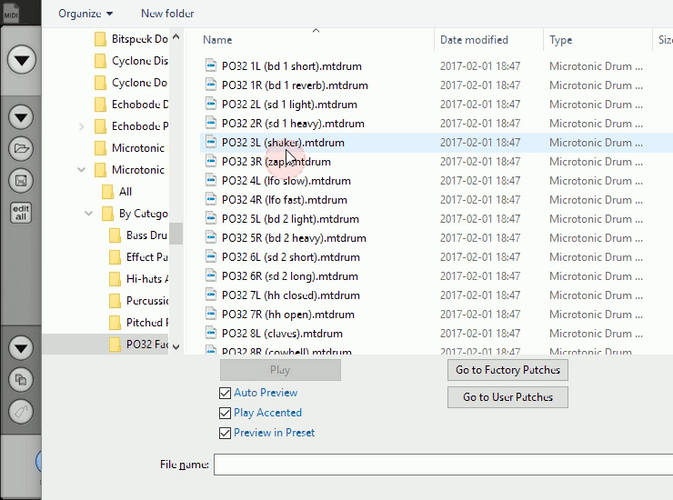Select file PO32 3R (zap).mtdrum
The width and height of the screenshot is (673, 500).
click(x=276, y=162)
